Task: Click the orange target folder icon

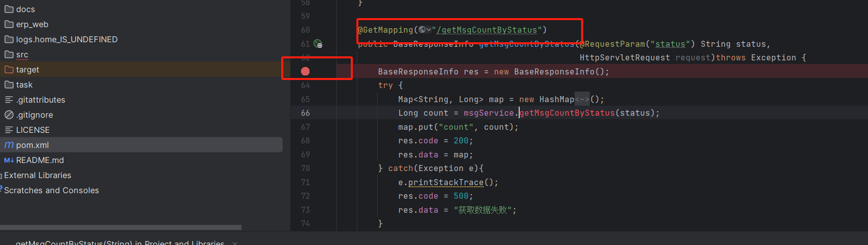Action: (9, 69)
